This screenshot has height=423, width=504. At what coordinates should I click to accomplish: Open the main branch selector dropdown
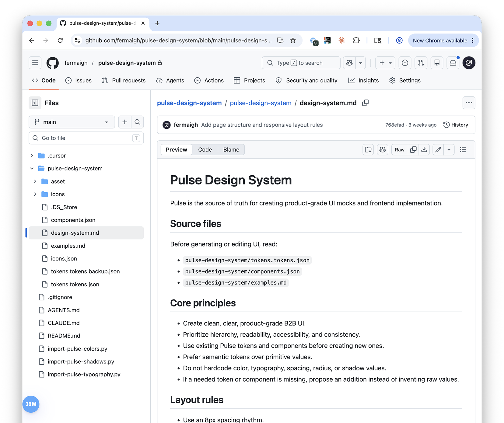[x=72, y=122]
